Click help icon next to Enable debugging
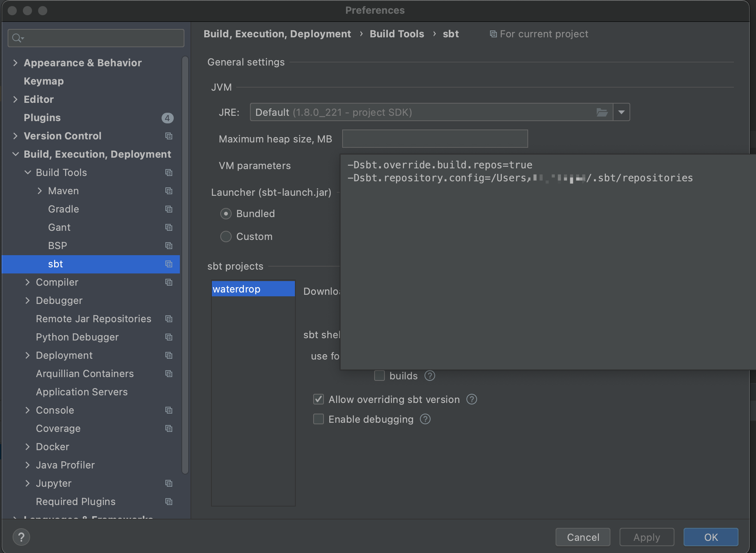The image size is (756, 553). click(425, 419)
